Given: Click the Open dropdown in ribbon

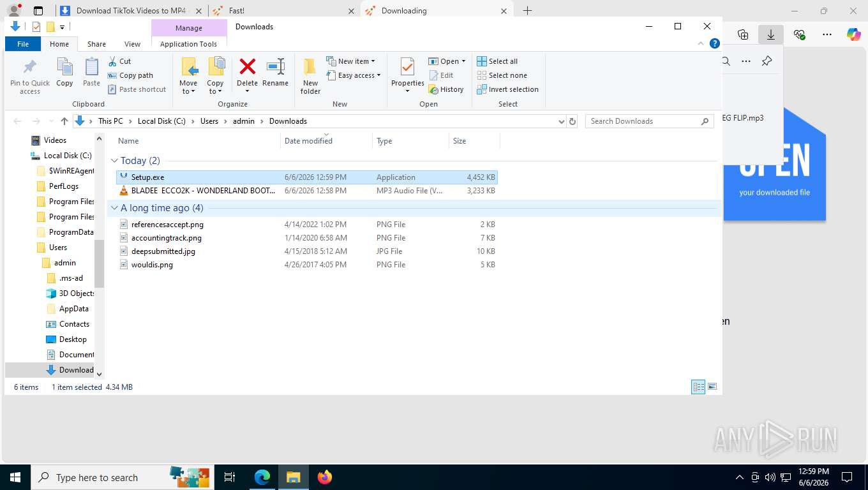Looking at the screenshot, I should pos(447,61).
